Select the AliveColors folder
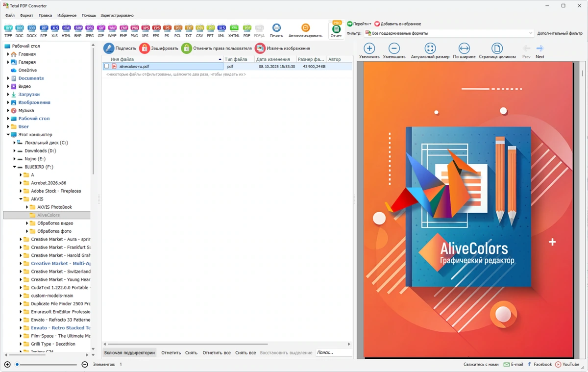The height and width of the screenshot is (372, 588). coord(49,215)
